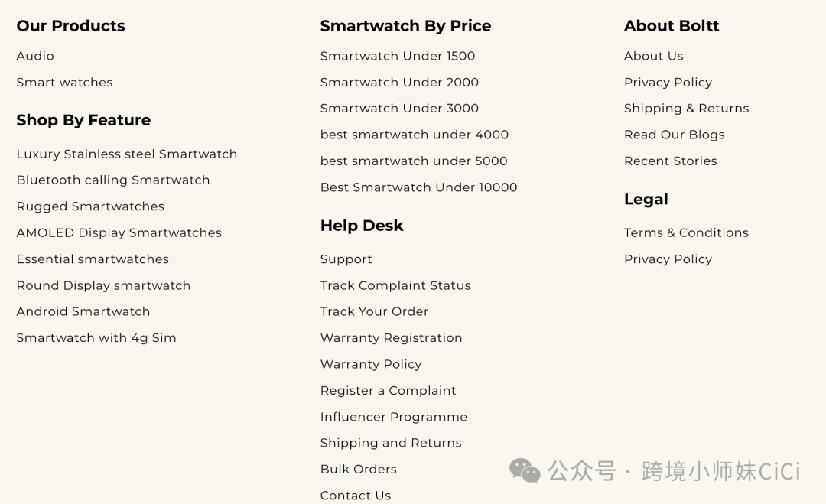Visit Read Our Blogs link
This screenshot has width=826, height=504.
[x=675, y=135]
